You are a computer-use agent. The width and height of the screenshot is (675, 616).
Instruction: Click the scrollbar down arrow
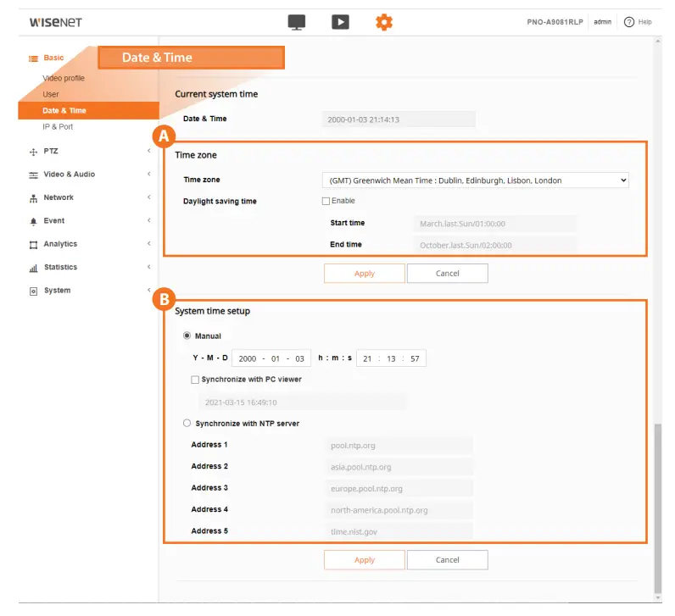[658, 597]
